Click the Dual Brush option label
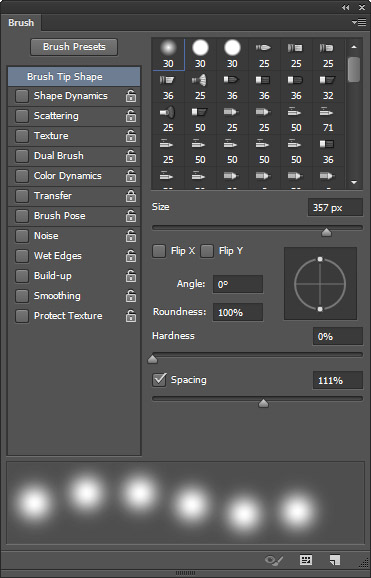371x578 pixels. click(x=59, y=156)
